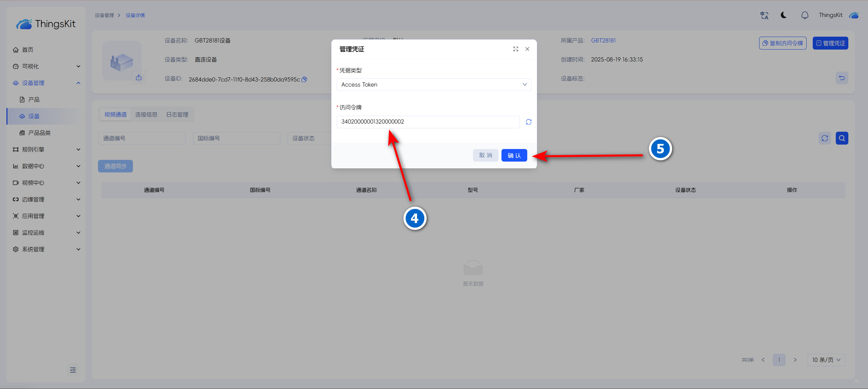Open the 10 条/页 page size dropdown
This screenshot has height=389, width=868.
click(x=826, y=360)
